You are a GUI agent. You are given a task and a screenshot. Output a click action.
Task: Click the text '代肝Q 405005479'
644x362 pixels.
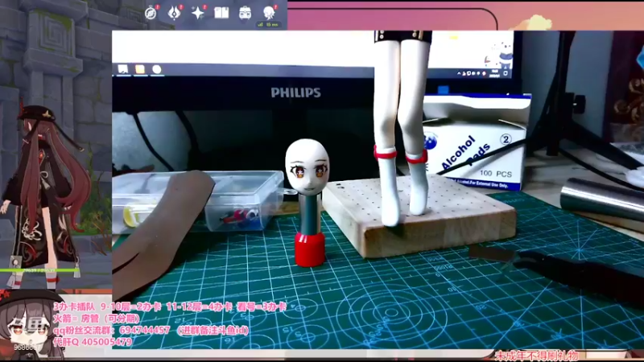coord(93,342)
